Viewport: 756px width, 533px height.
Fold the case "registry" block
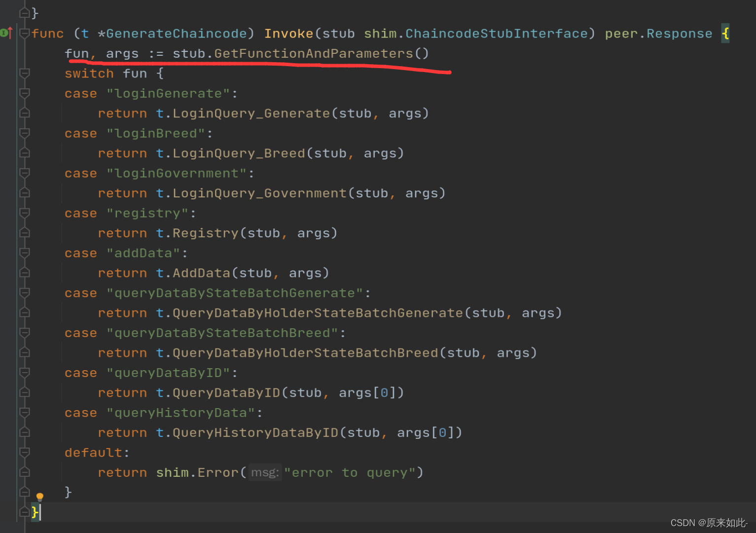point(24,213)
